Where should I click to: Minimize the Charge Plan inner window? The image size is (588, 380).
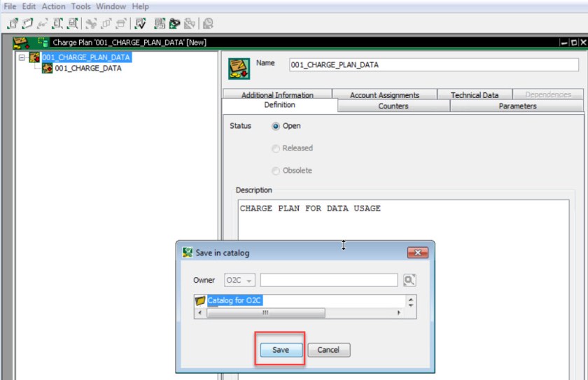[x=564, y=43]
